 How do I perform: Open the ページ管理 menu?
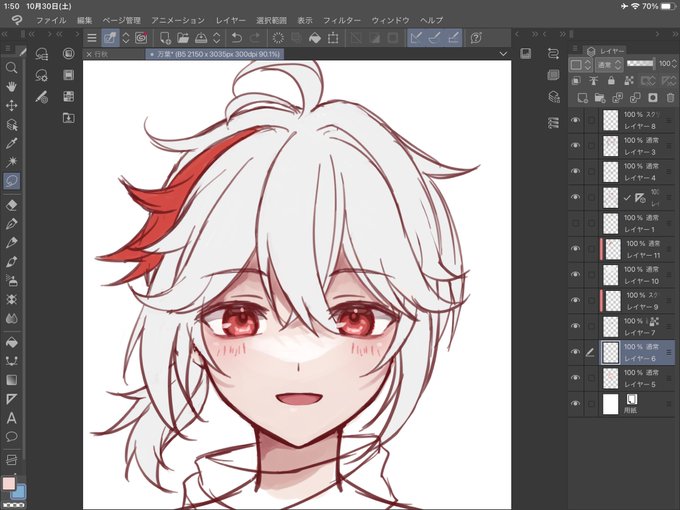(x=121, y=20)
